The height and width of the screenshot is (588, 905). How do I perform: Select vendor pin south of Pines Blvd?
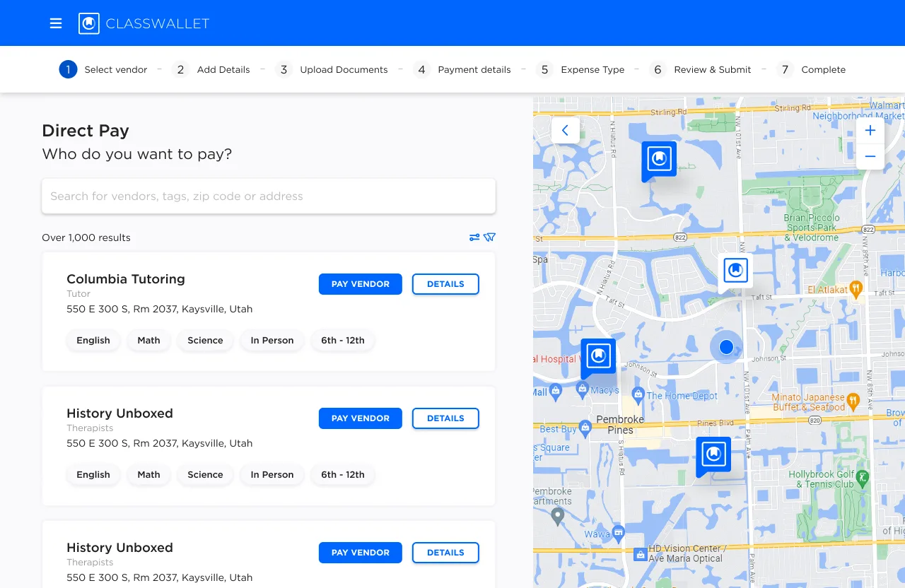click(x=713, y=456)
